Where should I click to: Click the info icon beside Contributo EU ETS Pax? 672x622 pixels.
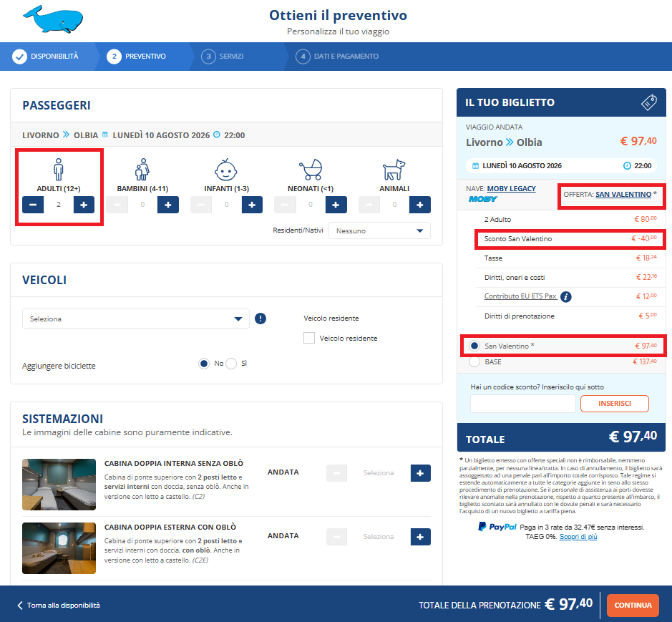tap(566, 296)
